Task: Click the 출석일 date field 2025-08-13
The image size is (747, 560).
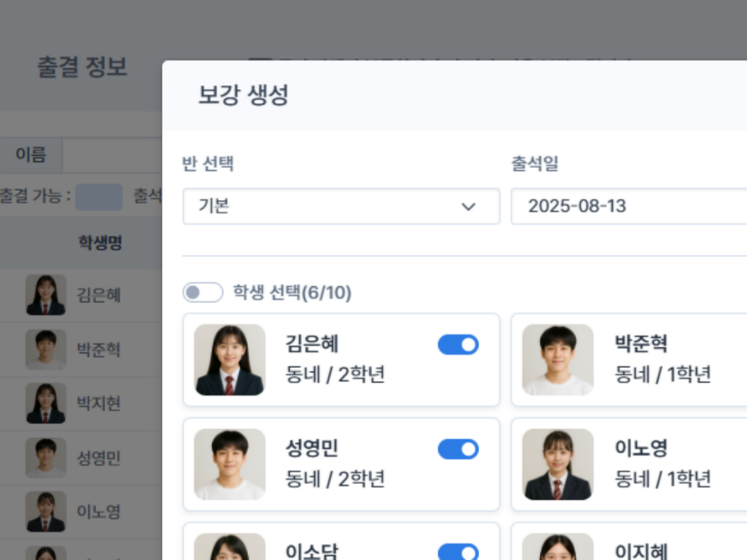Action: 629,206
